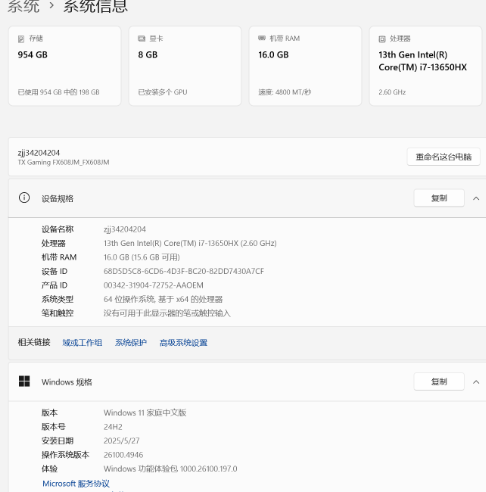Click the processor icon beside 处理器

[382, 39]
